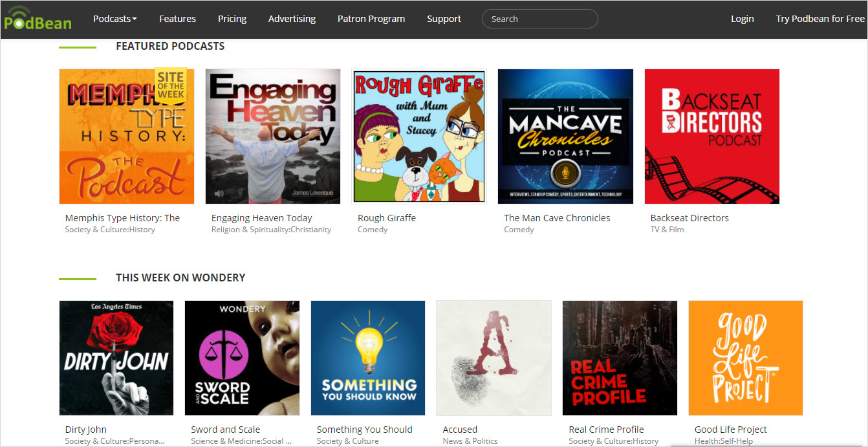Select Comedy category under Rough Giraffe

point(373,230)
